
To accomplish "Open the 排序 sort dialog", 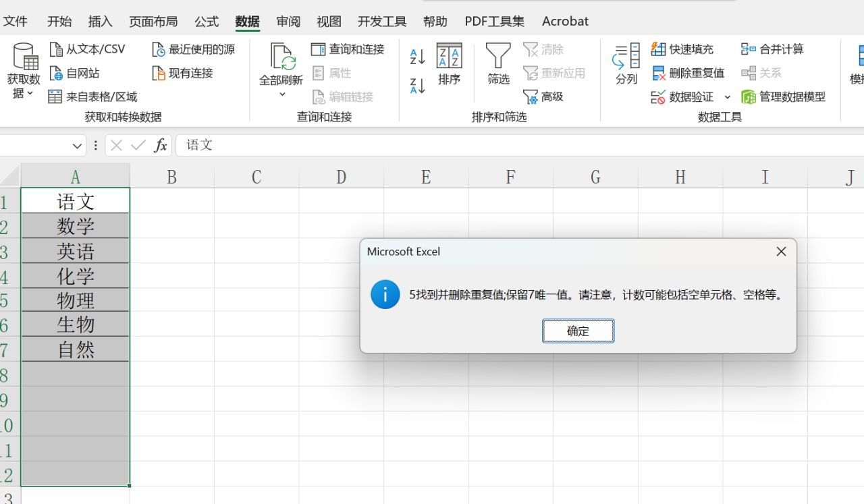I will (450, 65).
